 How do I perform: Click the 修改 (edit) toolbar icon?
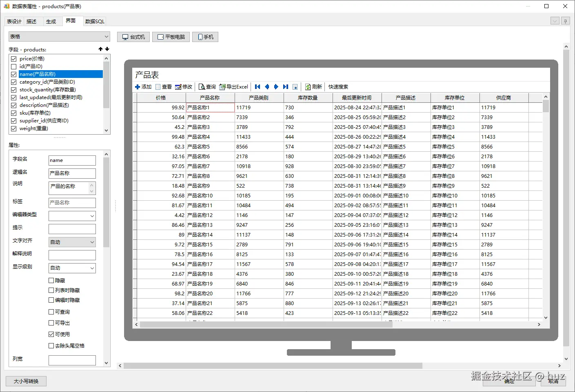(x=178, y=87)
